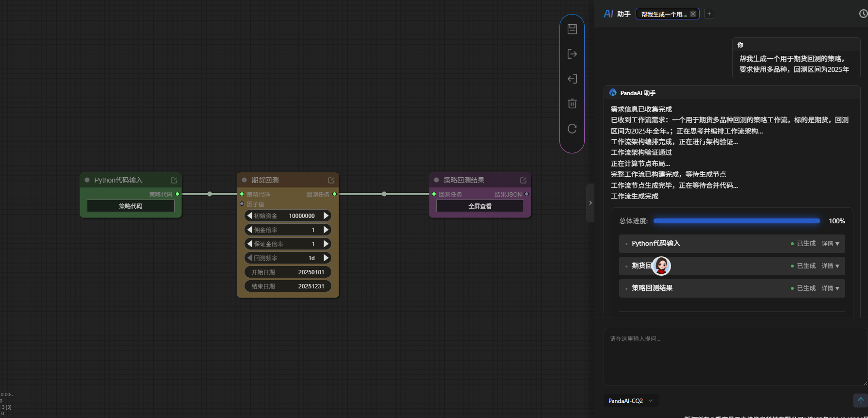The image size is (868, 418).
Task: Toggle status dot on 策略回测结果 node header
Action: [436, 180]
